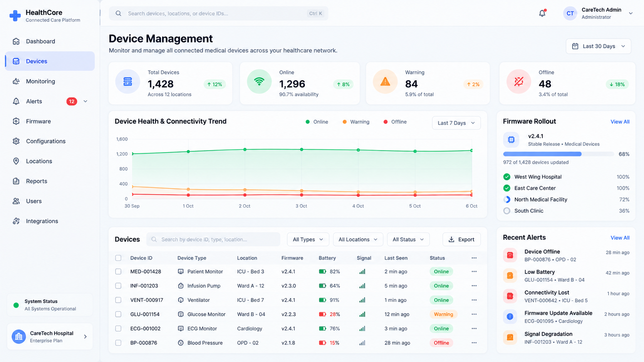Click the top search devices field
This screenshot has width=644, height=362.
point(218,13)
